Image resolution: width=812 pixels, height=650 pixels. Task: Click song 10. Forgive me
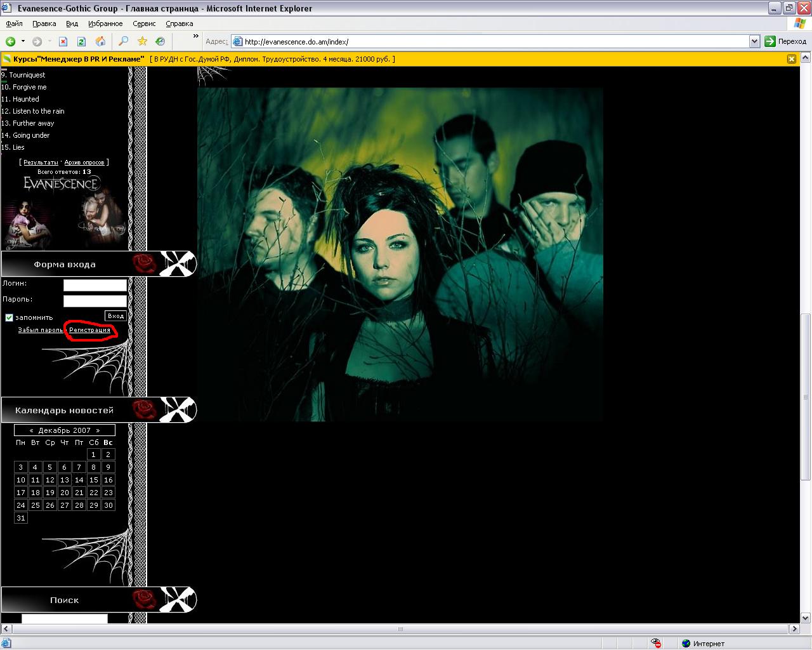click(24, 87)
